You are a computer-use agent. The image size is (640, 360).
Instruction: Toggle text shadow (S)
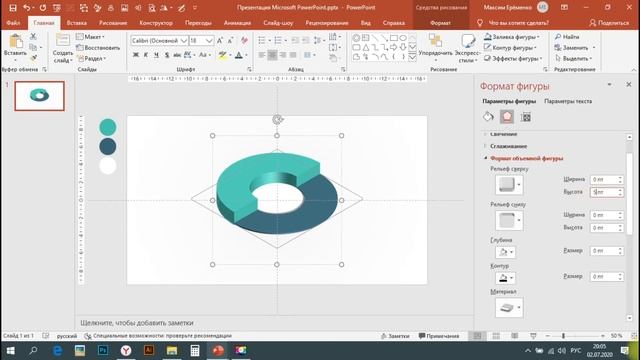(167, 55)
